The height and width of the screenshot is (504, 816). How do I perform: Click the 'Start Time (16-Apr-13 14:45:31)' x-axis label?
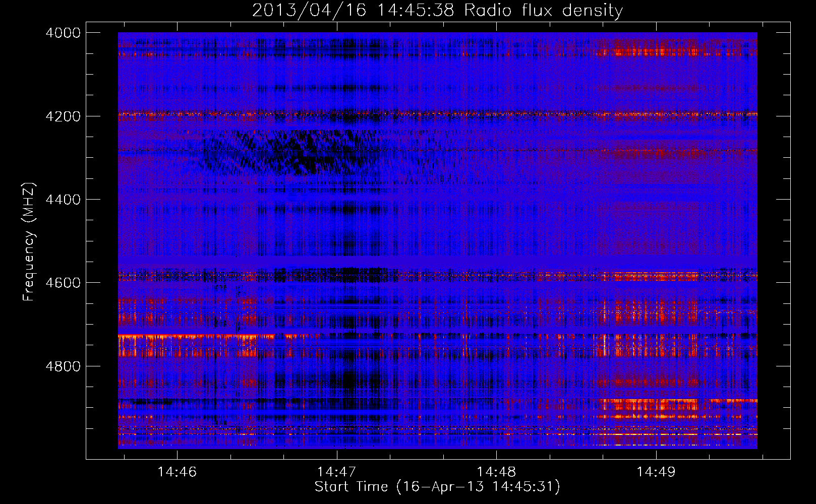tap(437, 487)
